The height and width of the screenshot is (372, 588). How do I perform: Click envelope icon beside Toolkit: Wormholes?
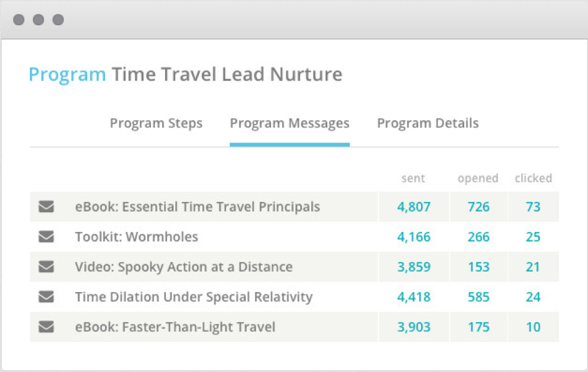(46, 237)
